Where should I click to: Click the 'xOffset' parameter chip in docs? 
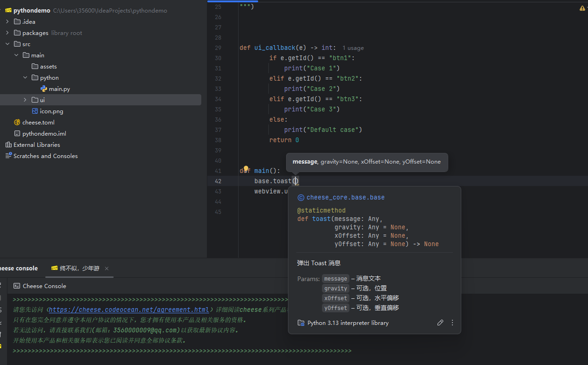pyautogui.click(x=335, y=298)
